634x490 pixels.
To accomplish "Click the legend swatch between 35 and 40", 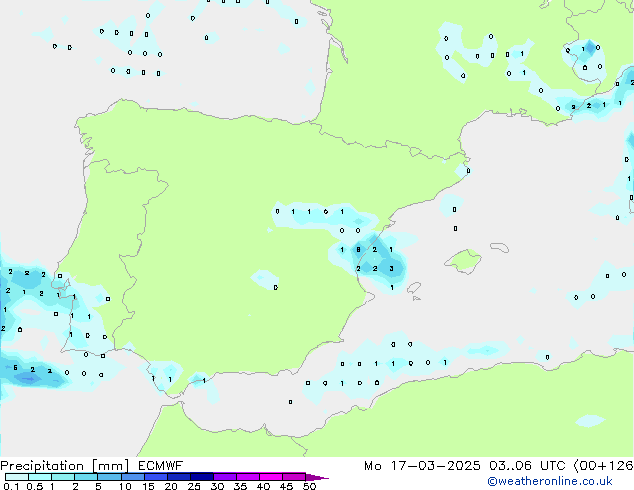I will (247, 477).
